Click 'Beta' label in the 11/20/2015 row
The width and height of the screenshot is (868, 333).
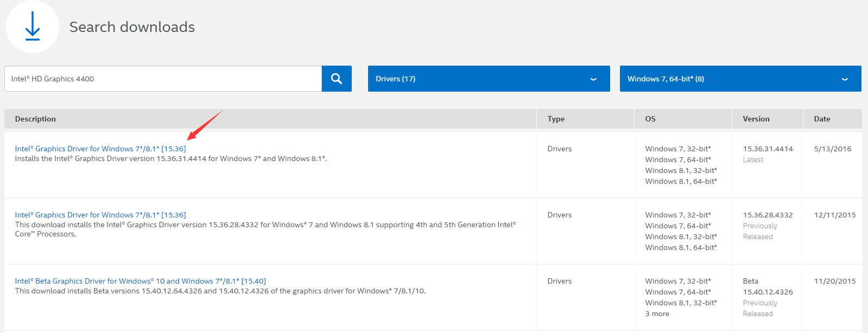click(751, 281)
